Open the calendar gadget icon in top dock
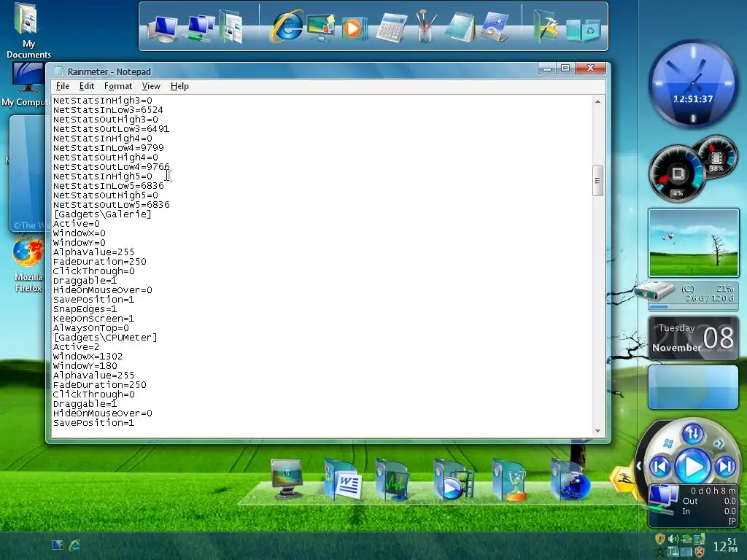The height and width of the screenshot is (560, 747). [495, 27]
